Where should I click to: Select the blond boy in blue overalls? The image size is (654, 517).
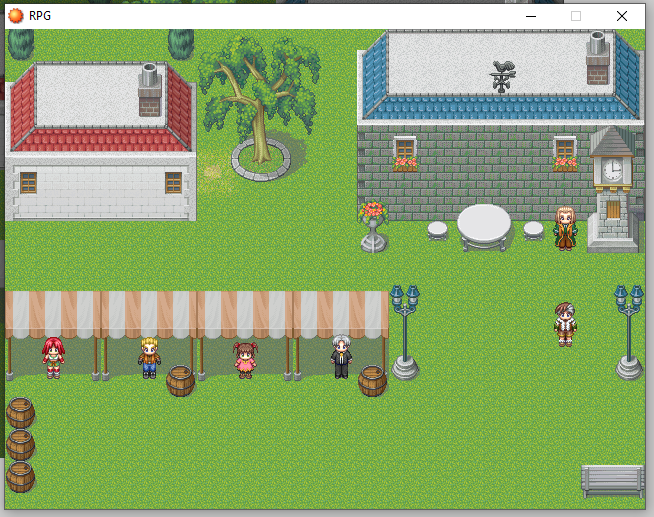pyautogui.click(x=149, y=357)
